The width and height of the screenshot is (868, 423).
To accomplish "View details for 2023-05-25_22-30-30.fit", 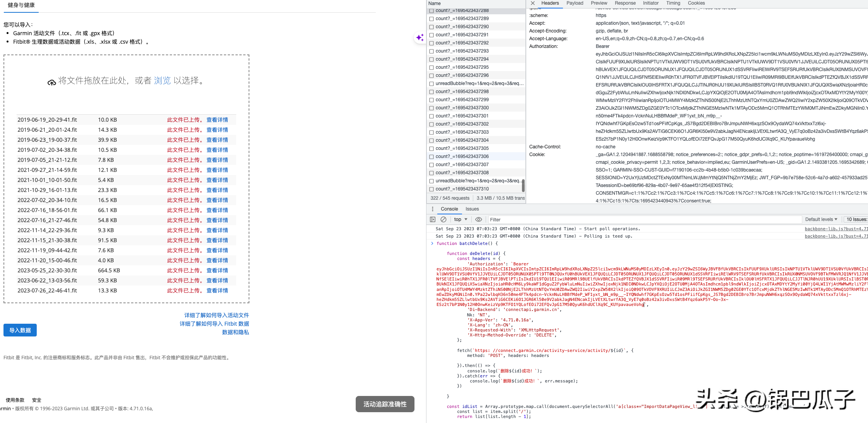I will point(217,270).
